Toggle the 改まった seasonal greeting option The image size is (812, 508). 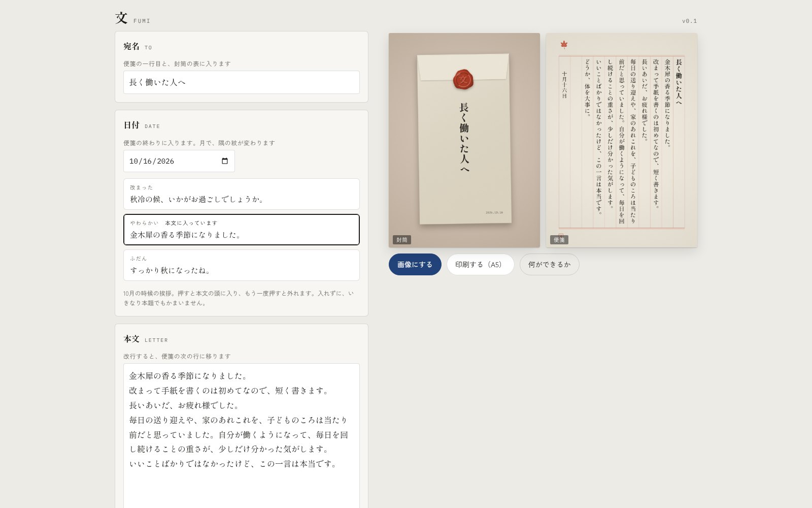pos(242,194)
